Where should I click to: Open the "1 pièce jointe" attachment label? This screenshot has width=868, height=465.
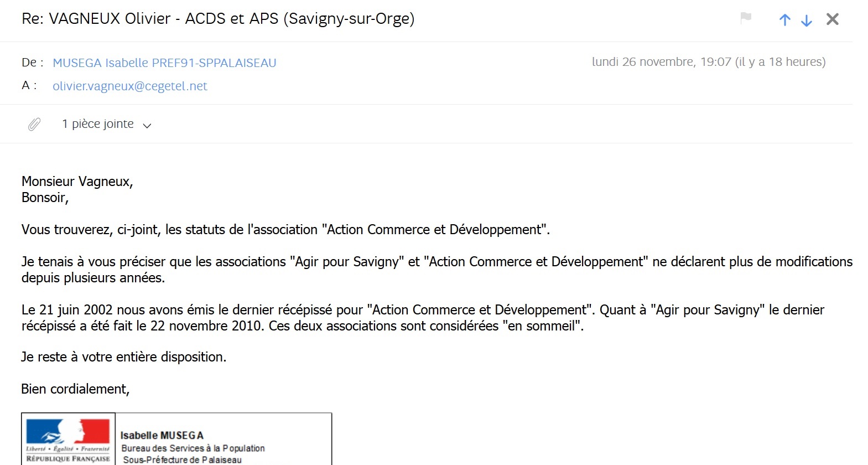pos(98,124)
